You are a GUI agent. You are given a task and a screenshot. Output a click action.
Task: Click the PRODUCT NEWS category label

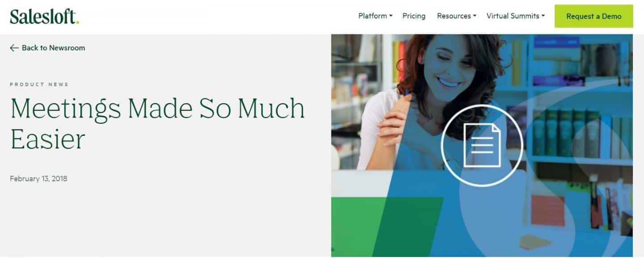[39, 84]
